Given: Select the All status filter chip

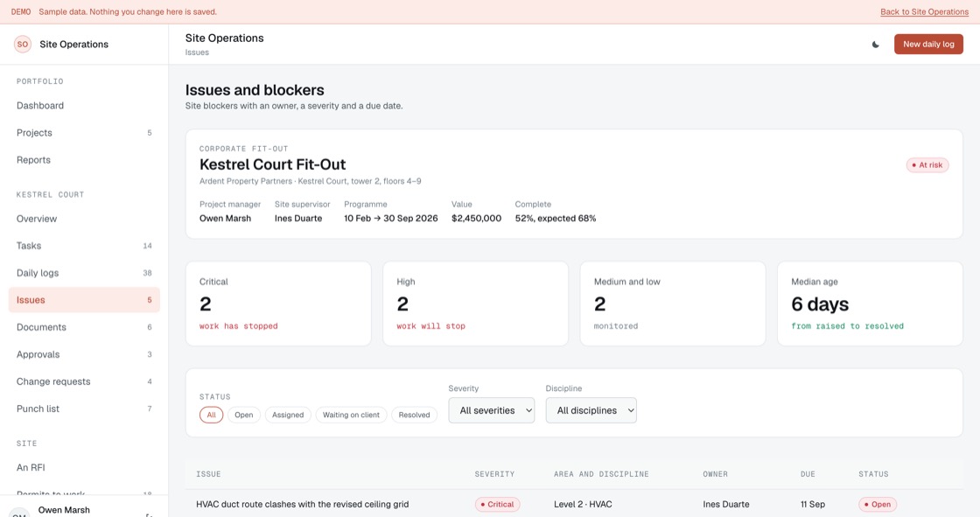Looking at the screenshot, I should tap(211, 416).
